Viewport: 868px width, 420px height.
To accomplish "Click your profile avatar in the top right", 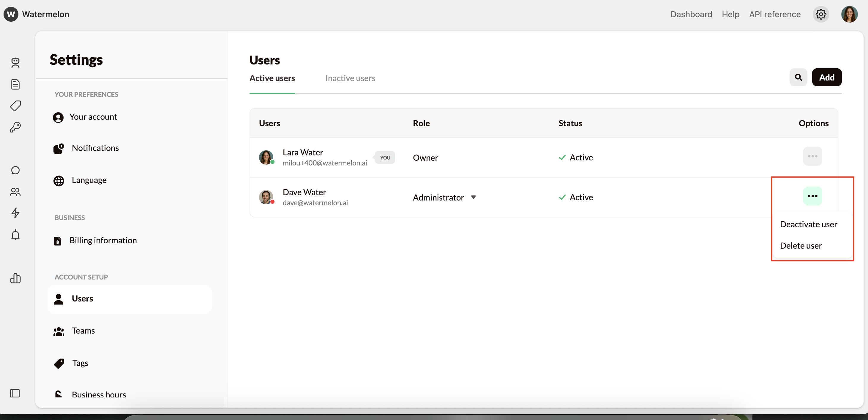I will pyautogui.click(x=850, y=14).
